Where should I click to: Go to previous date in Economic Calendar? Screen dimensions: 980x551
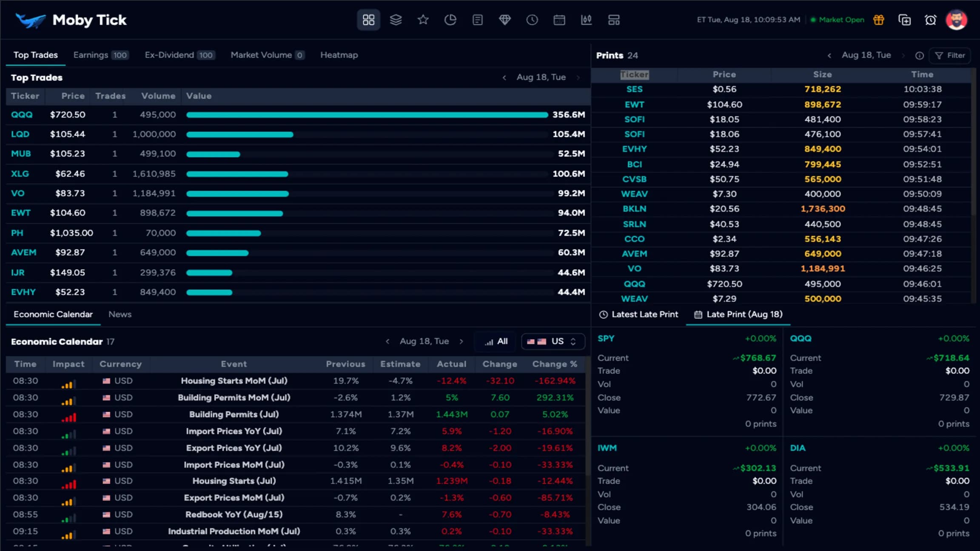387,341
